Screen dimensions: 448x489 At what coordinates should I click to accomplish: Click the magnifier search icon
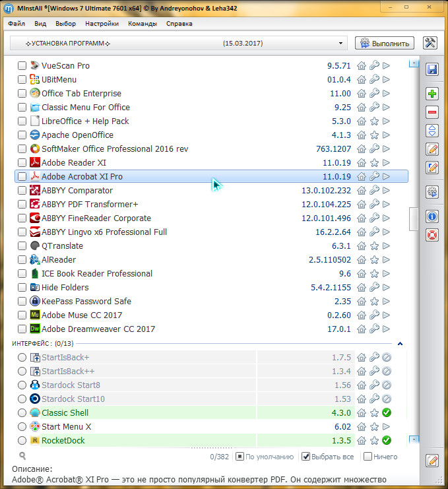22,455
